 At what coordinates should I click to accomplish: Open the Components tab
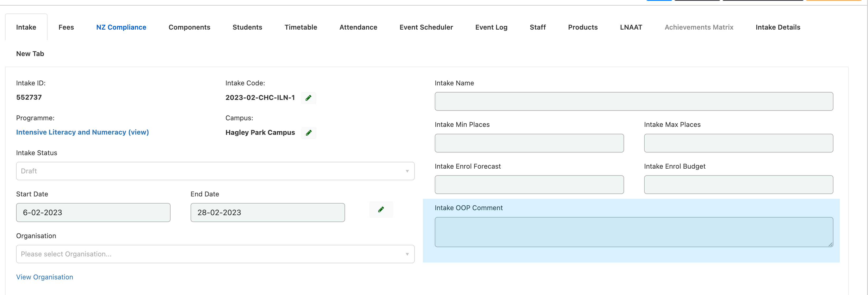[189, 27]
